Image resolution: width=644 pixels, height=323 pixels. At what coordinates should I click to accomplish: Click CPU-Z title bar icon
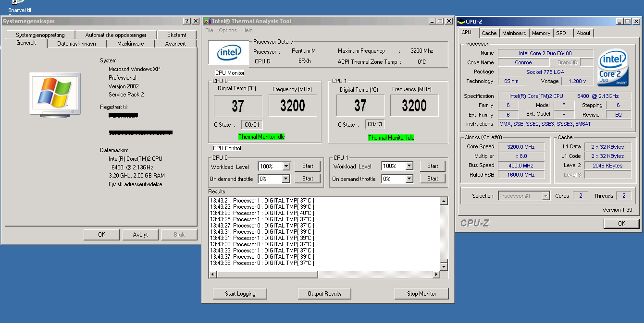click(461, 22)
